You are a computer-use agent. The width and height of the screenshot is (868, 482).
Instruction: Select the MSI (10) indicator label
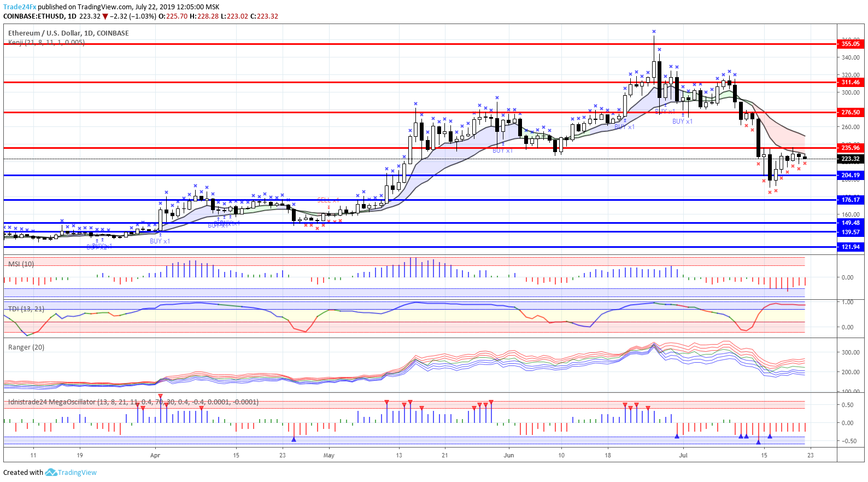click(x=21, y=264)
